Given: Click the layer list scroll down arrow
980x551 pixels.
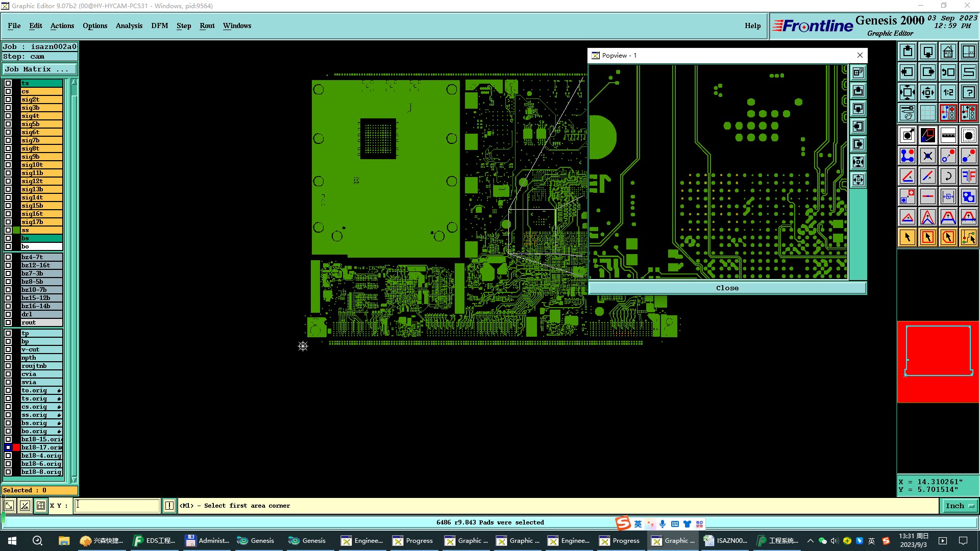Looking at the screenshot, I should [x=74, y=480].
